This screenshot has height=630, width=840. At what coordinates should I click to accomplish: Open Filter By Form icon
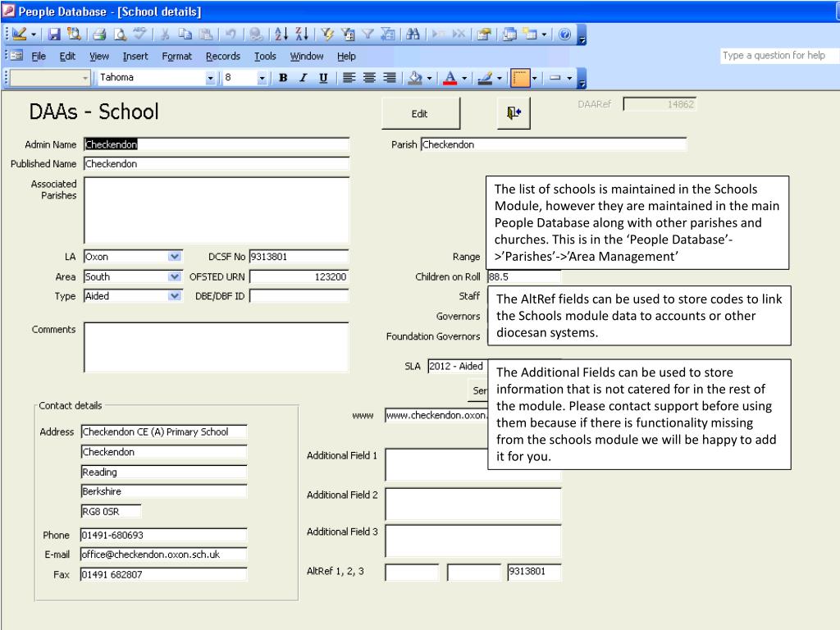(x=348, y=34)
